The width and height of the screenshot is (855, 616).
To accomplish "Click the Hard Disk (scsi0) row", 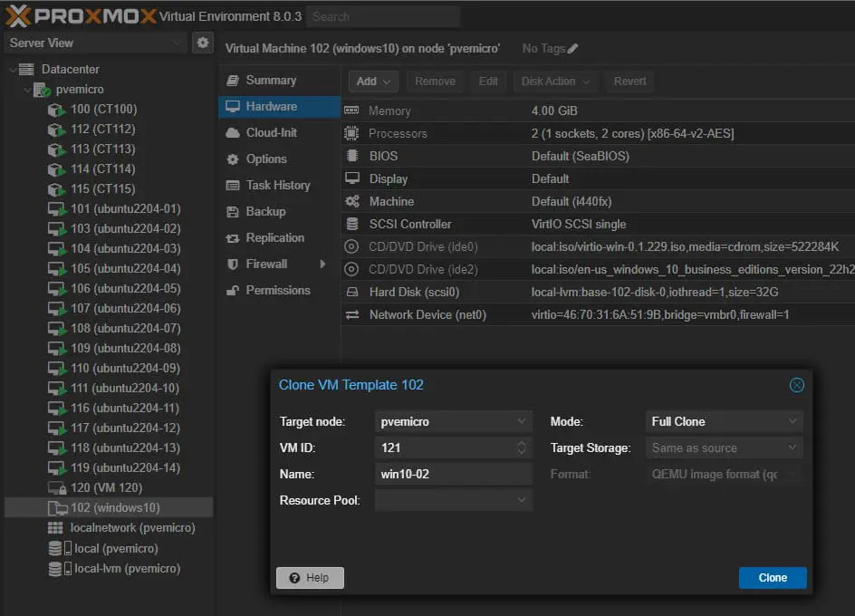I will pos(598,292).
